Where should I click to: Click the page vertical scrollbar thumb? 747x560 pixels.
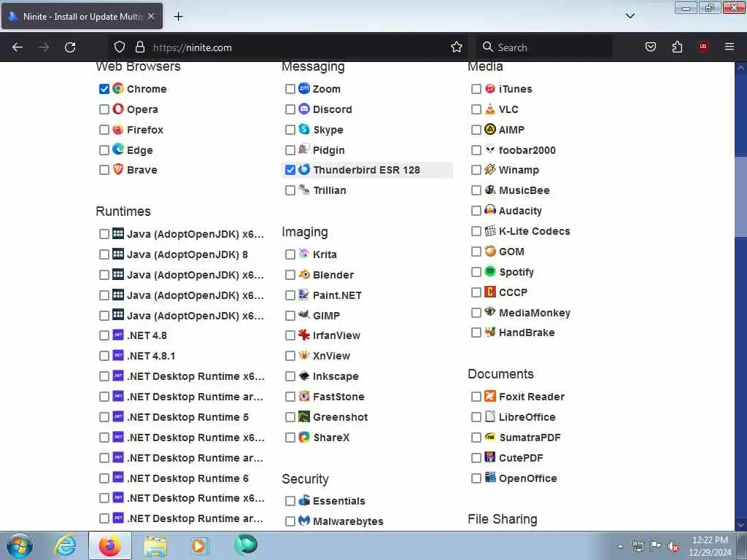click(x=740, y=197)
